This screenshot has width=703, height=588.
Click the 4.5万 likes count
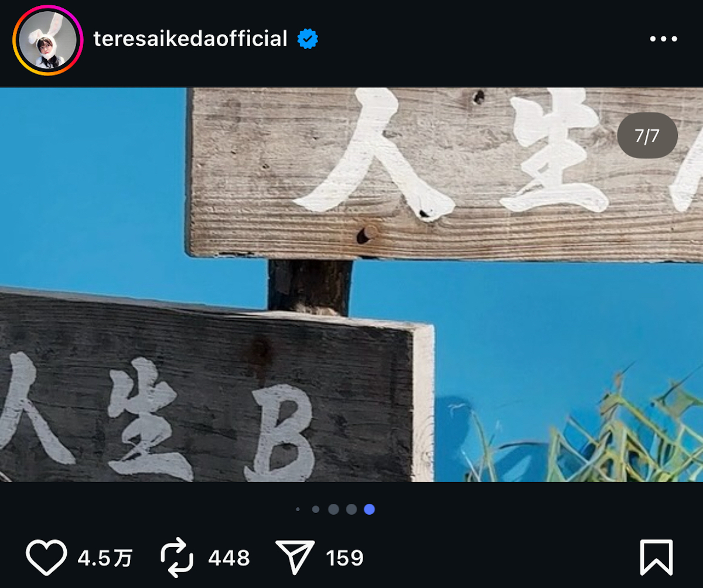coord(104,558)
